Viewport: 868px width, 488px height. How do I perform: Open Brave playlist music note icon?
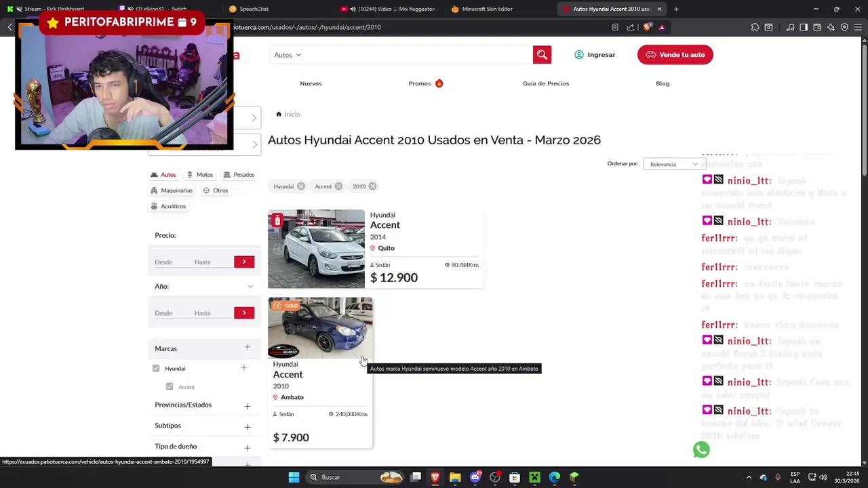(790, 27)
